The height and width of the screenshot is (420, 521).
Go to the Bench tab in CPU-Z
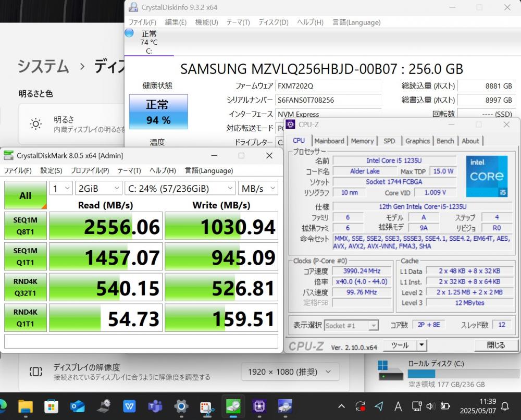(x=445, y=141)
